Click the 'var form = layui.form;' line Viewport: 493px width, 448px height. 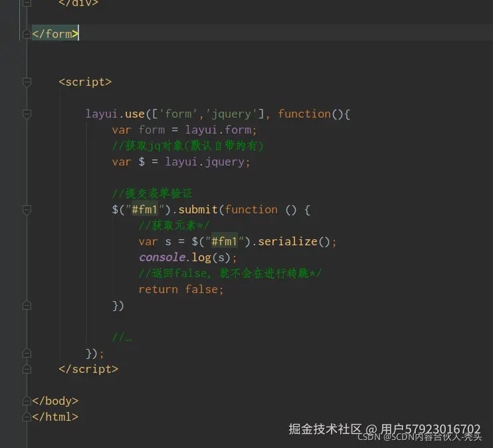point(185,130)
